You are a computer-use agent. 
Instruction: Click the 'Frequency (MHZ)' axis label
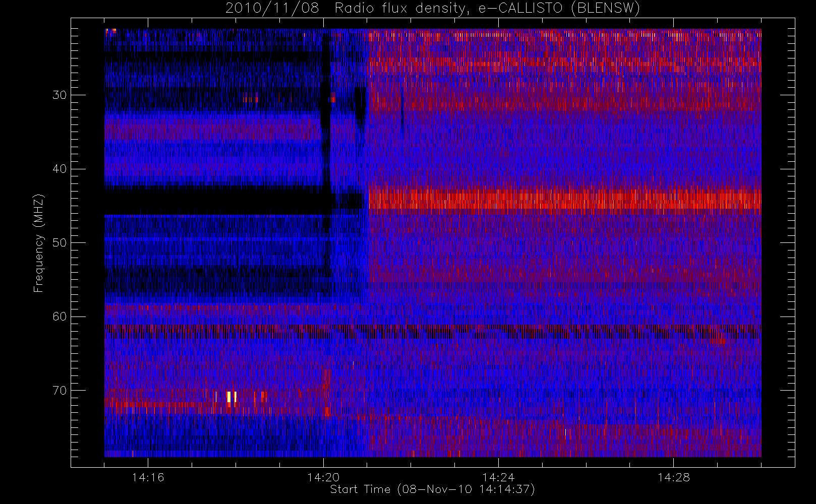(38, 243)
